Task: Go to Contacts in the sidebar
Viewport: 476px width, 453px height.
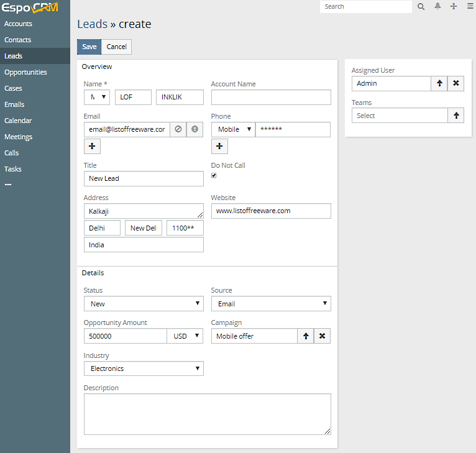Action: 35,40
